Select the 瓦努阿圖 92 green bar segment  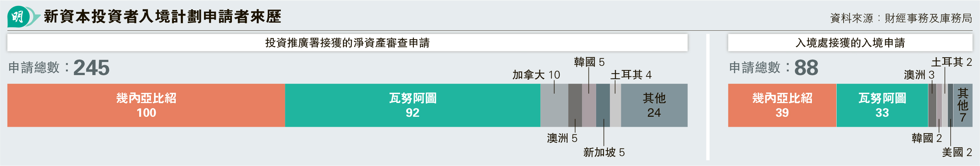[412, 105]
